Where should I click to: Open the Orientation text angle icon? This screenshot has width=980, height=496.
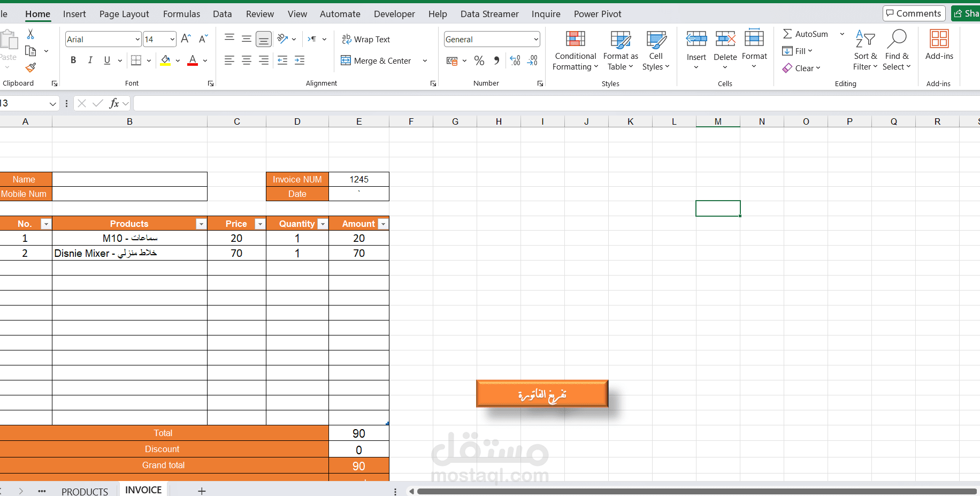(283, 39)
